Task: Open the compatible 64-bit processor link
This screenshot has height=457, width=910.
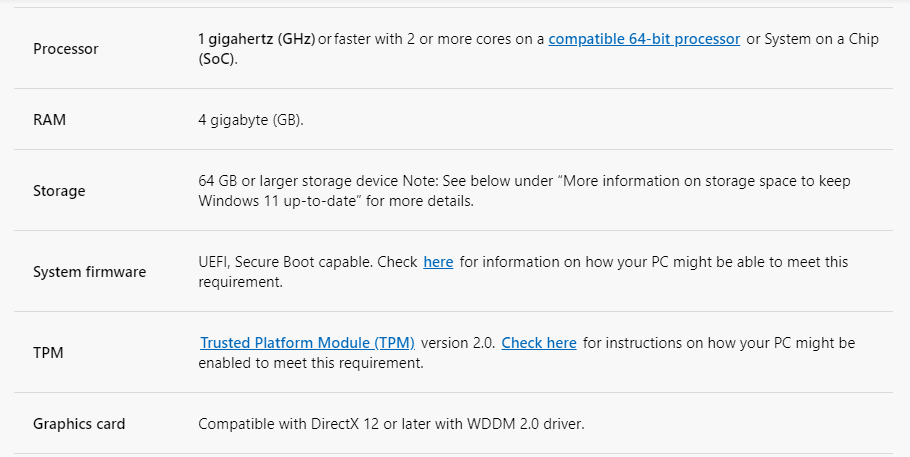Action: pos(644,39)
